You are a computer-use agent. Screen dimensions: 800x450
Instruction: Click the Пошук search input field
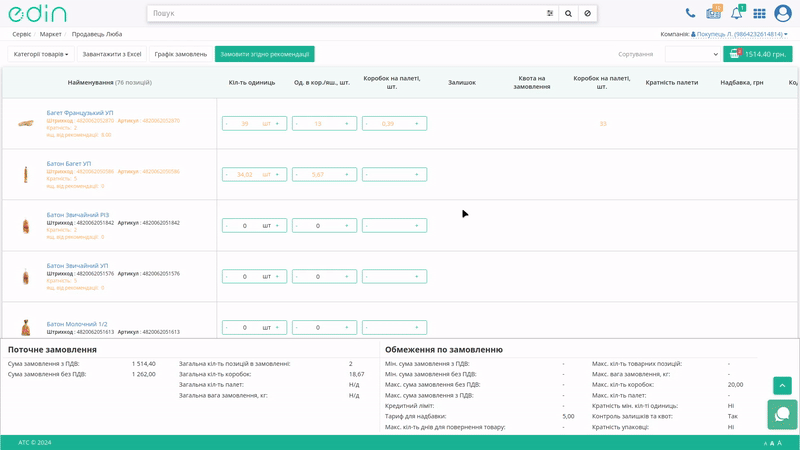coord(347,13)
